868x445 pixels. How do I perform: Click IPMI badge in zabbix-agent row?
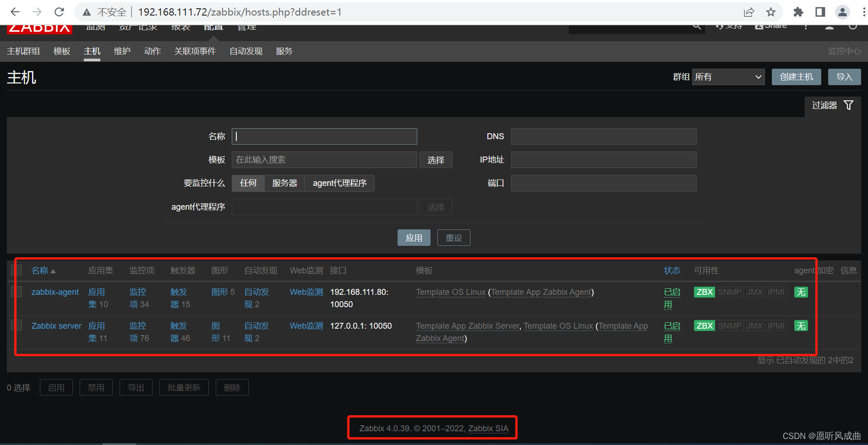coord(776,292)
